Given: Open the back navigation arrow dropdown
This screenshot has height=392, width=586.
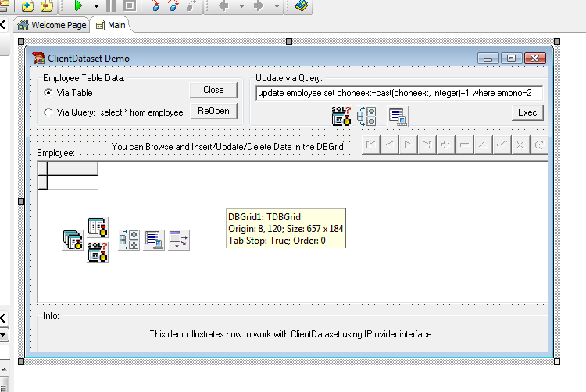Looking at the screenshot, I should point(241,5).
